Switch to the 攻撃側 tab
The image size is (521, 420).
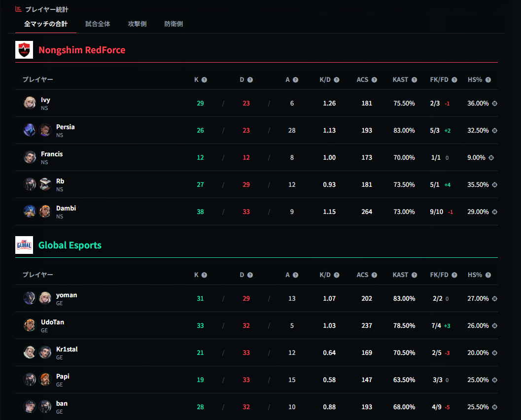pos(137,24)
